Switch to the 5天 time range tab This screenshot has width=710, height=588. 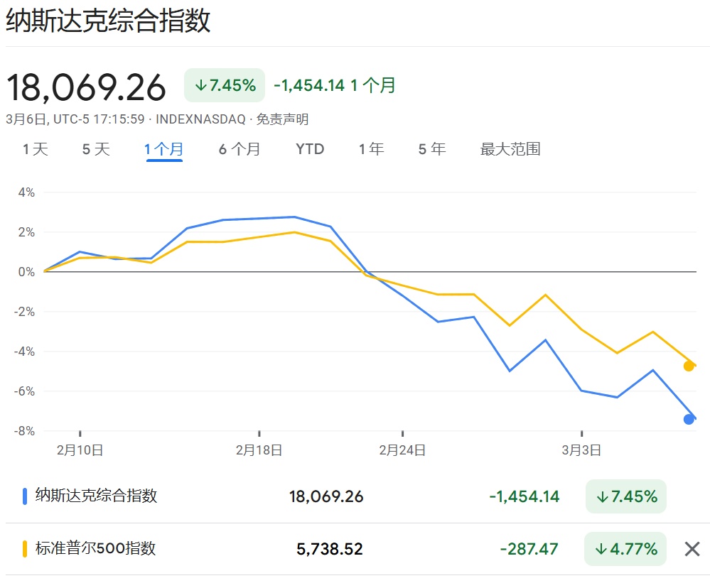(96, 149)
